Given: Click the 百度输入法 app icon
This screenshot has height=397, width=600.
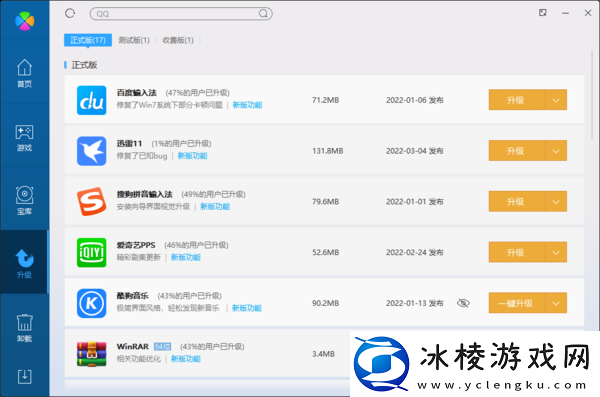Looking at the screenshot, I should (91, 100).
